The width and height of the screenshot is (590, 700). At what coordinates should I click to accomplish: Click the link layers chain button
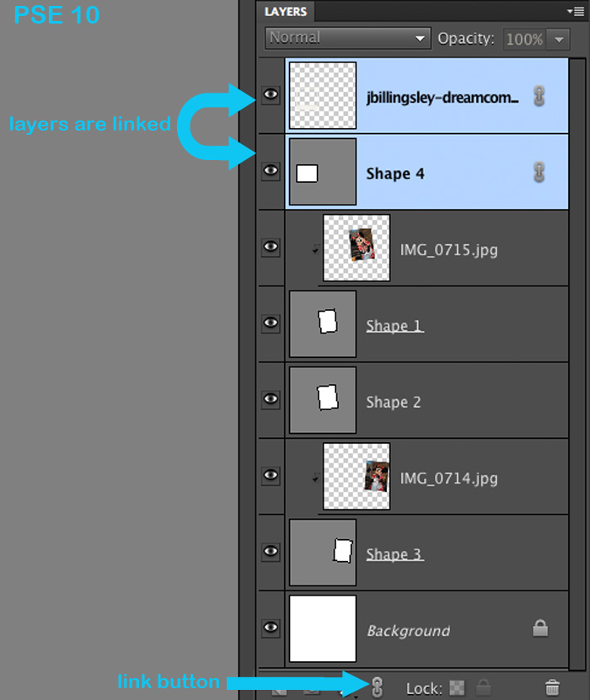pyautogui.click(x=377, y=687)
